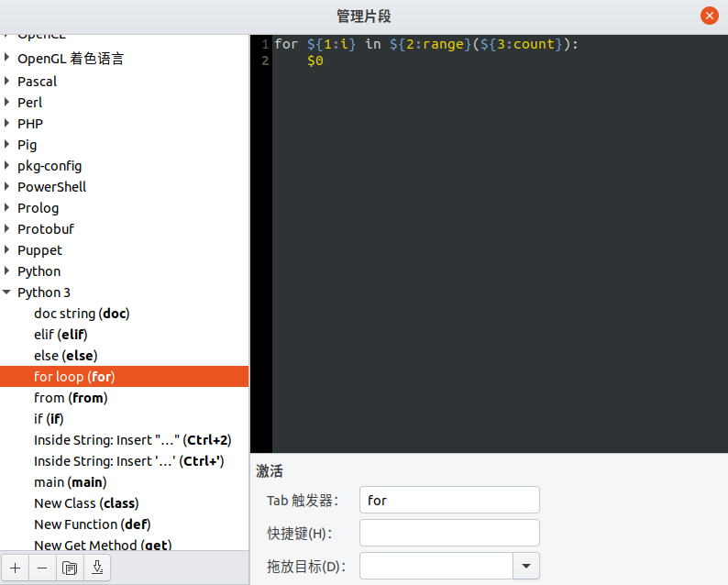
Task: Select Inside String Insert "..." (Ctrl+2) snippet
Action: (x=133, y=440)
